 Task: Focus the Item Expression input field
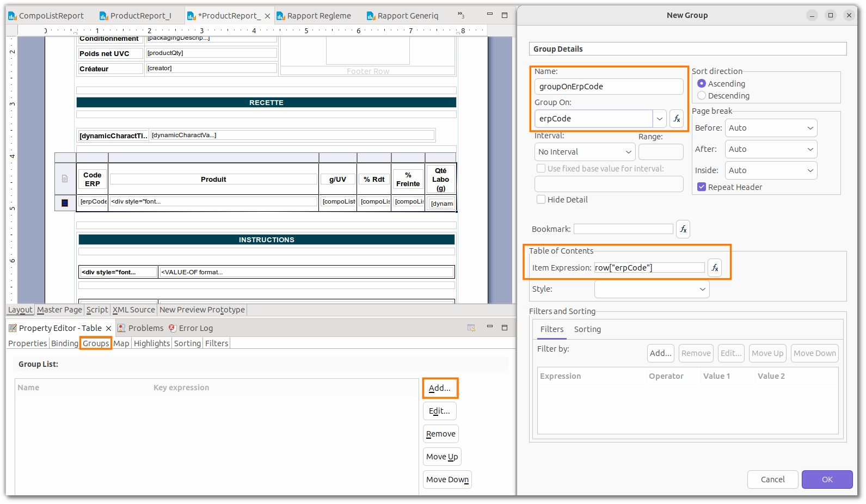click(x=649, y=268)
